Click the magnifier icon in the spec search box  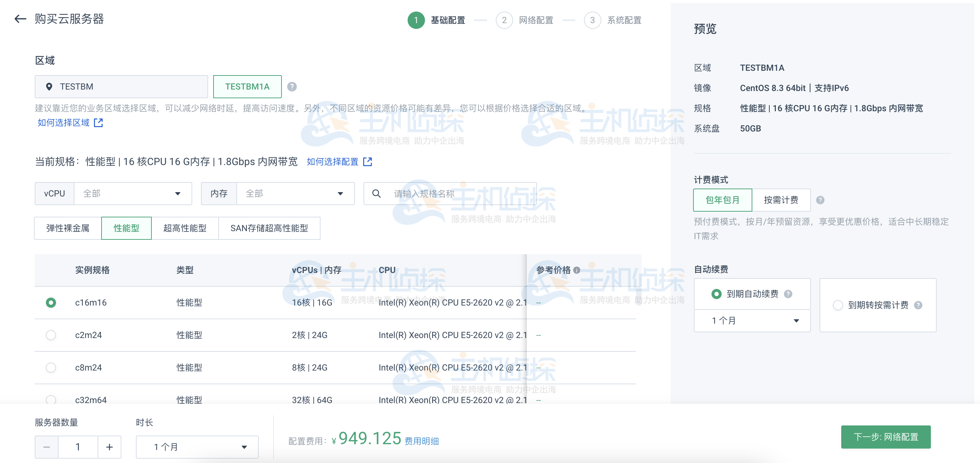[376, 194]
